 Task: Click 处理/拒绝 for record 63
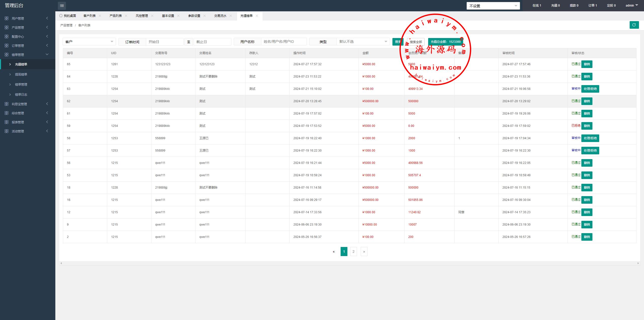(x=590, y=89)
